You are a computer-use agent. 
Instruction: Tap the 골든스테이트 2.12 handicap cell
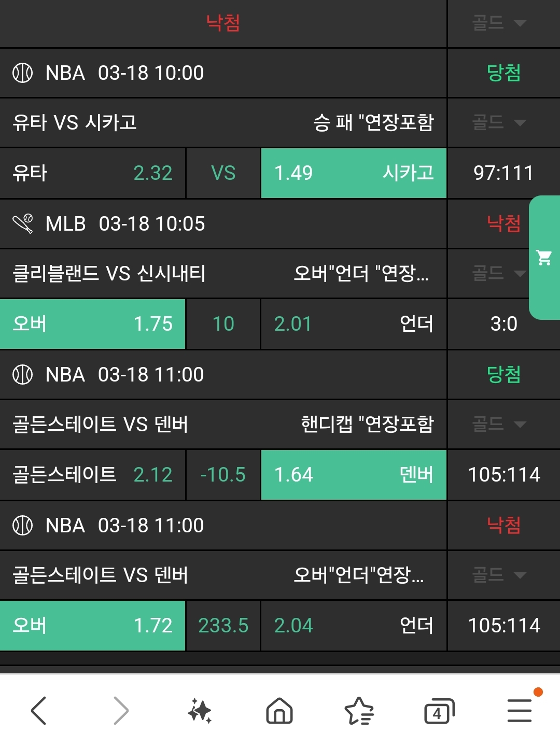coord(92,475)
